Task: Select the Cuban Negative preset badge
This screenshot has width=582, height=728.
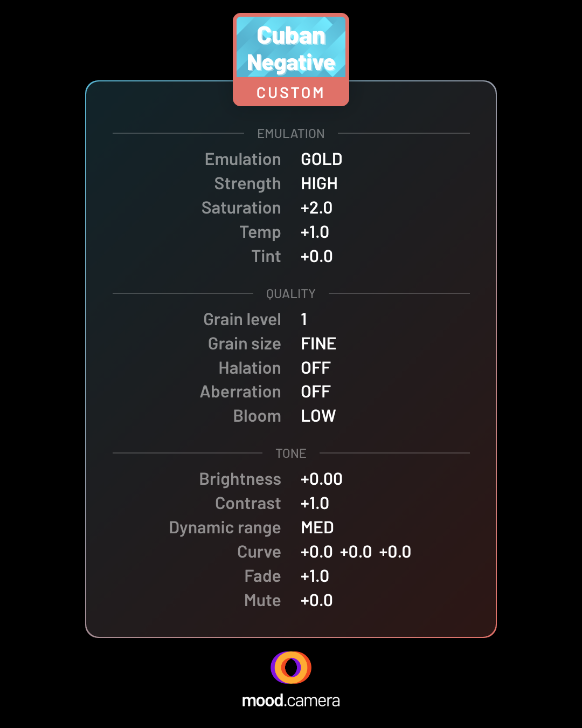Action: (291, 60)
